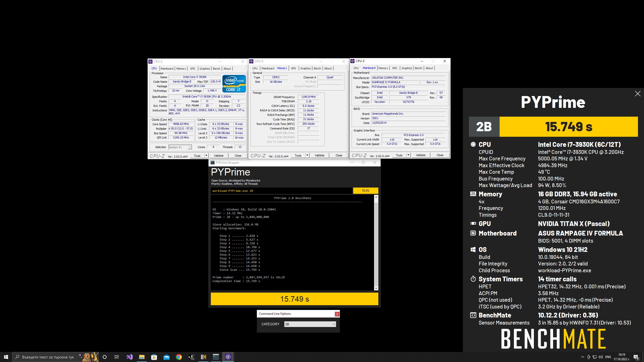Image resolution: width=644 pixels, height=362 pixels.
Task: Click the yellow 15.749 s result bar
Action: click(x=295, y=299)
